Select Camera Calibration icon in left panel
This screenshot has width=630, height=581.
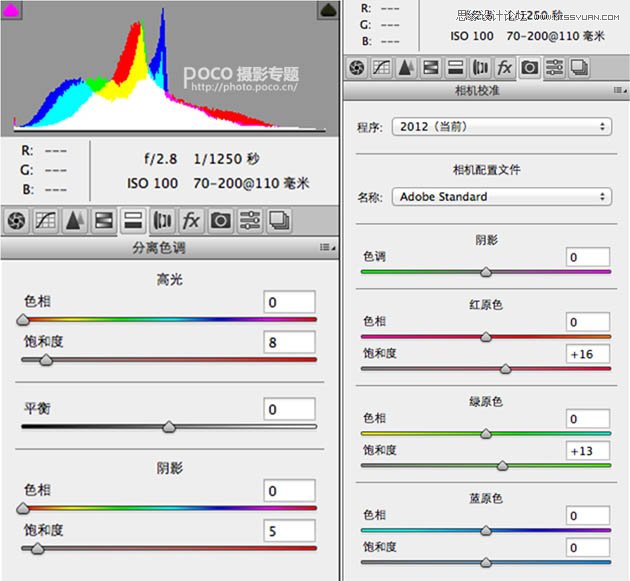tap(220, 220)
